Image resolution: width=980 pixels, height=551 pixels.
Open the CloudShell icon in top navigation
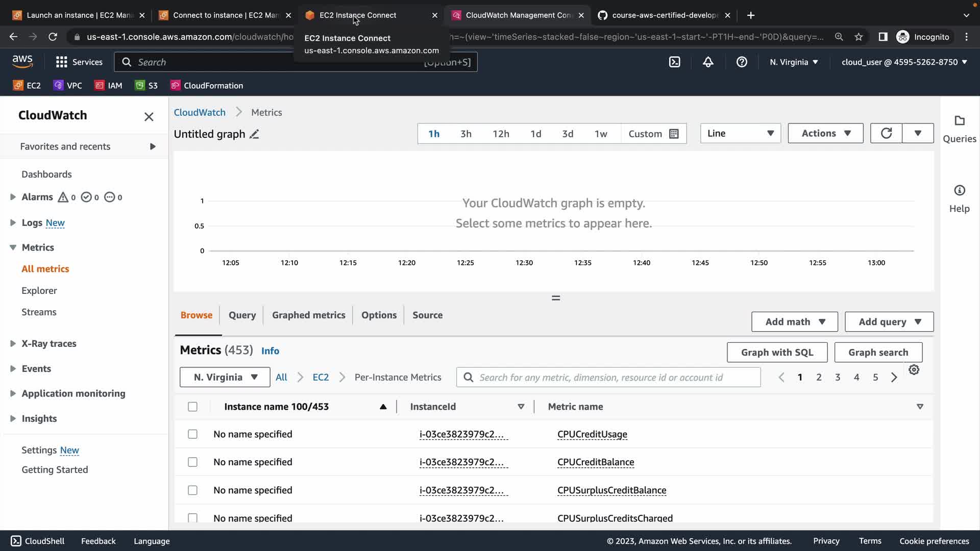pos(674,62)
